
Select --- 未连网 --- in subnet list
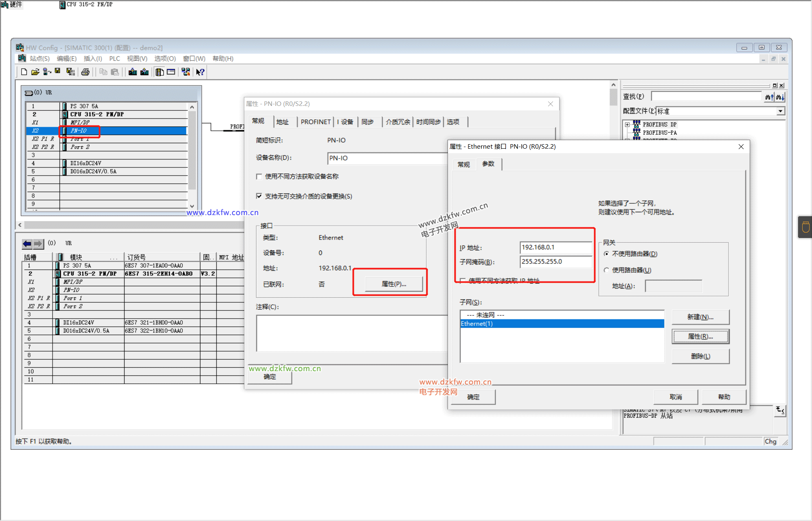coord(562,315)
